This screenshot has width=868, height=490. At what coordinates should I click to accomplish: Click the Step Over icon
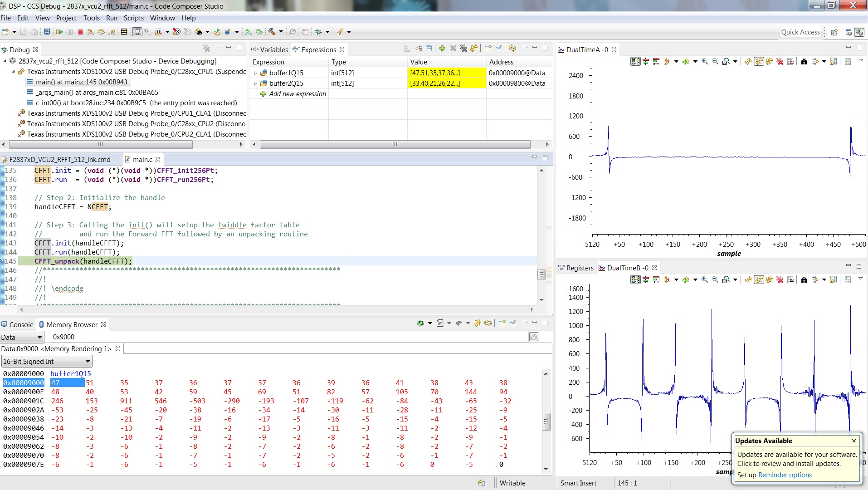[x=102, y=32]
